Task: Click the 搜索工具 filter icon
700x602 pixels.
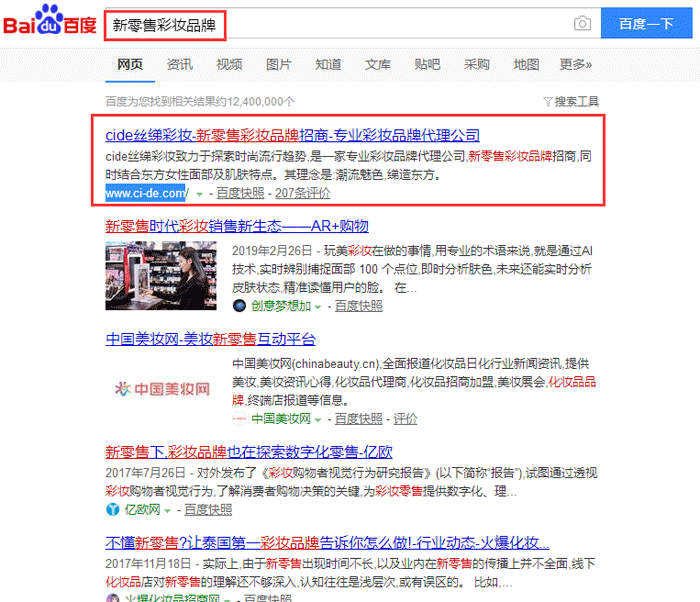Action: (x=547, y=102)
